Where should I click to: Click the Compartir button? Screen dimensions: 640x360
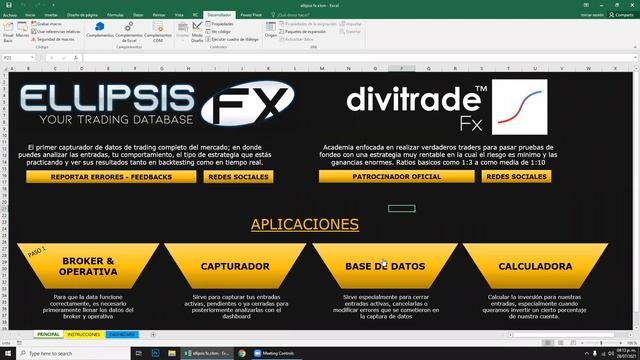click(621, 15)
